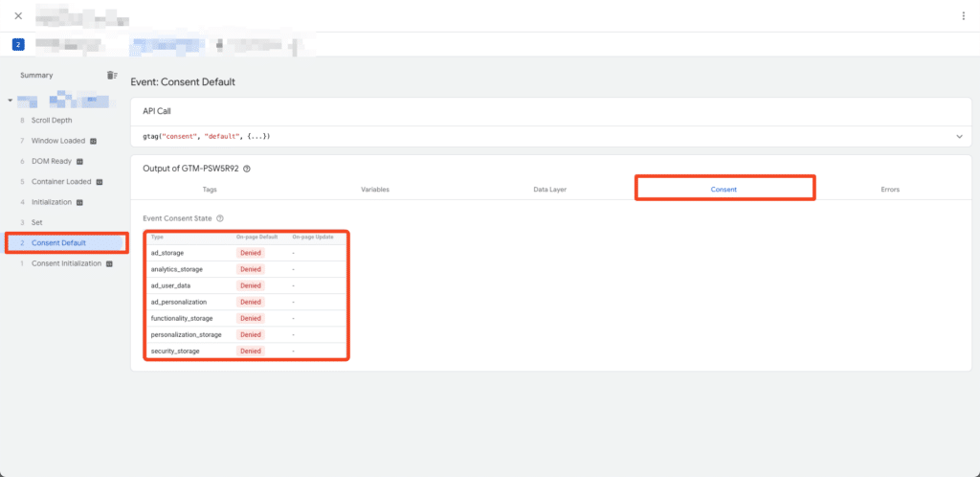Image resolution: width=980 pixels, height=477 pixels.
Task: Click the ad_personalization row label
Action: pyautogui.click(x=179, y=302)
